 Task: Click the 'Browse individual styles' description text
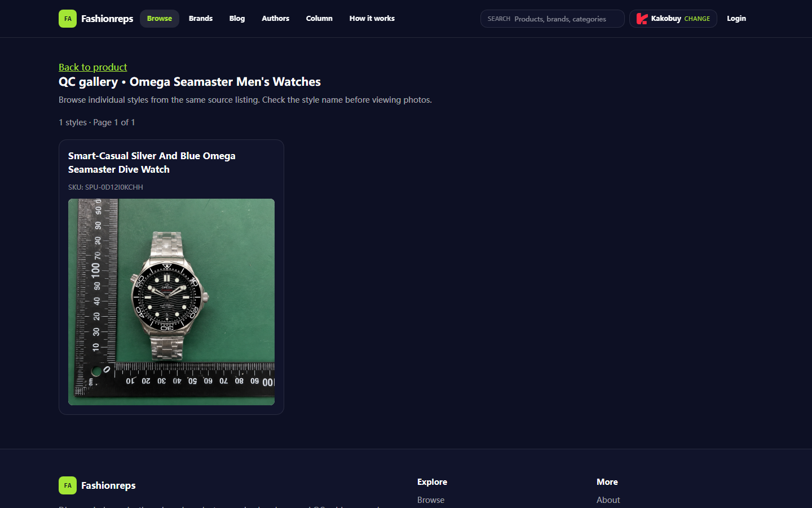245,100
